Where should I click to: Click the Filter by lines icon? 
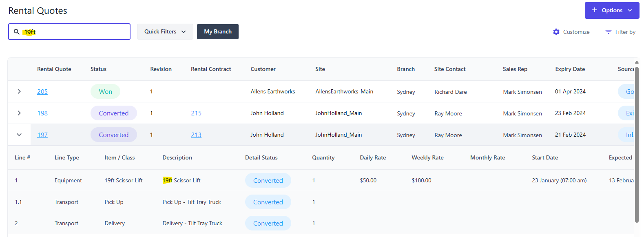tap(608, 32)
